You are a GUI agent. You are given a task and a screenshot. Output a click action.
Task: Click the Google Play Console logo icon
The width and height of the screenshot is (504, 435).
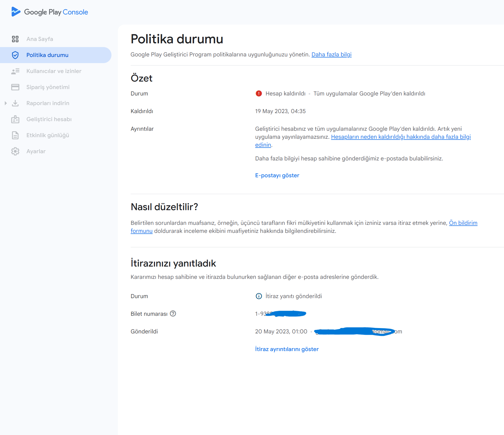tap(16, 12)
